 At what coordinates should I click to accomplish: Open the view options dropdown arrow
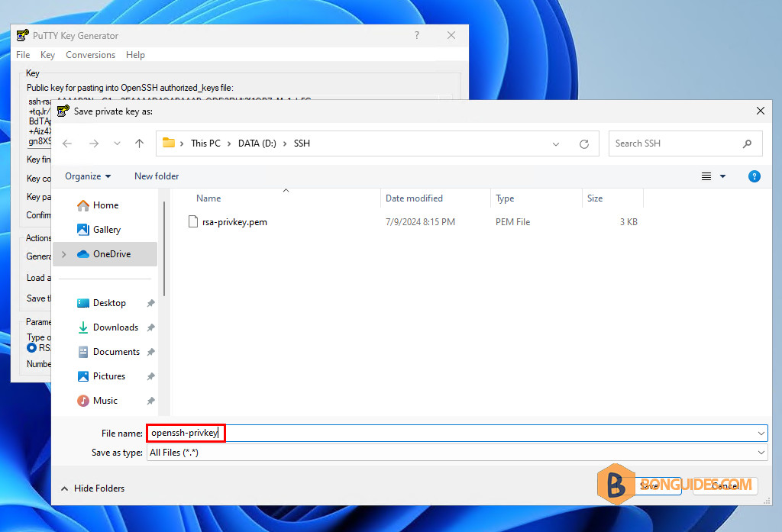(722, 176)
